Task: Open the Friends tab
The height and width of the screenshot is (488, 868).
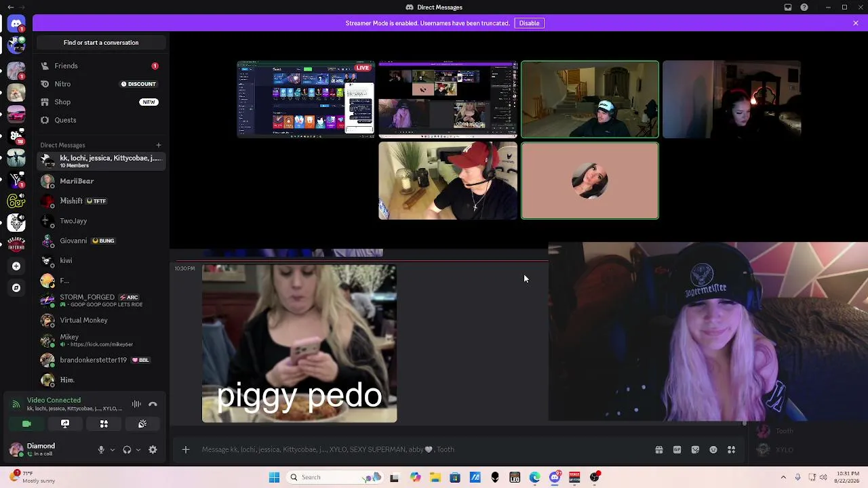Action: pos(101,66)
